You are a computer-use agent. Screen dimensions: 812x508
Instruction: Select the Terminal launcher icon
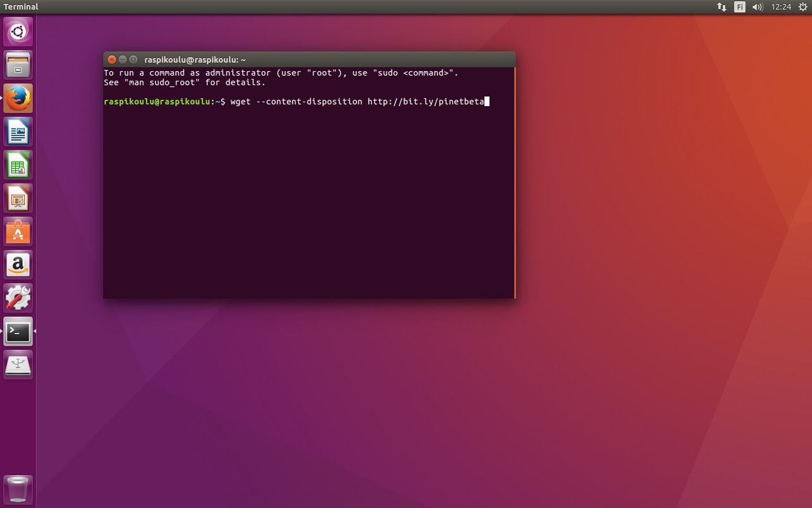pos(18,331)
